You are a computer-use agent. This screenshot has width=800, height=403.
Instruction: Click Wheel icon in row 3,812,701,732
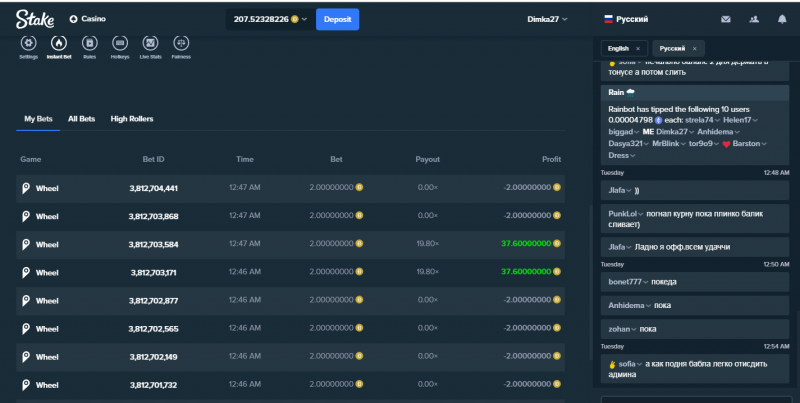pyautogui.click(x=26, y=385)
